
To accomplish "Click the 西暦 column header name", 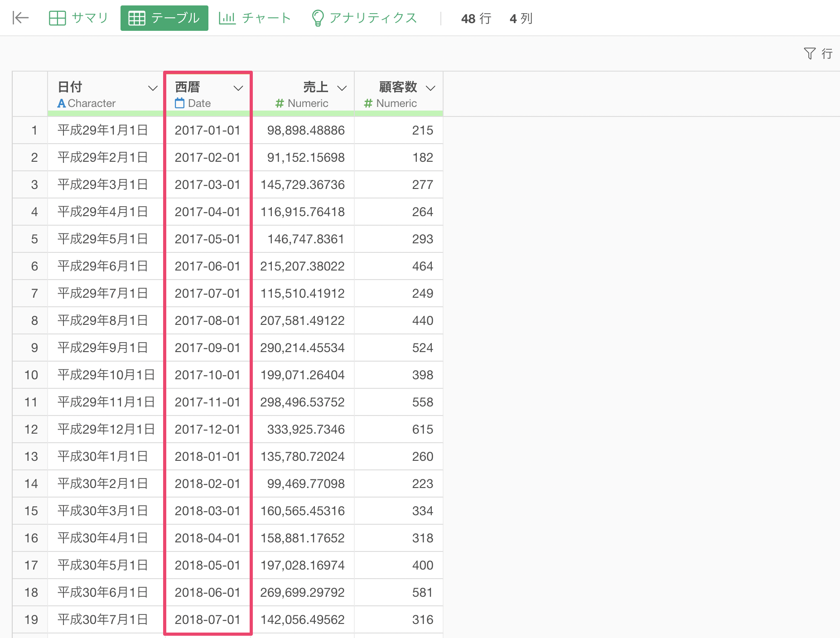I will [188, 87].
